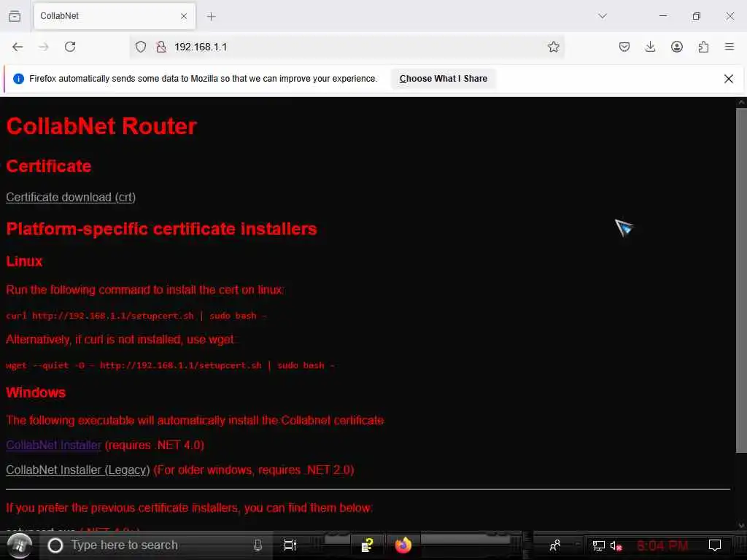The width and height of the screenshot is (747, 560).
Task: Open the Firefox application menu
Action: click(729, 47)
